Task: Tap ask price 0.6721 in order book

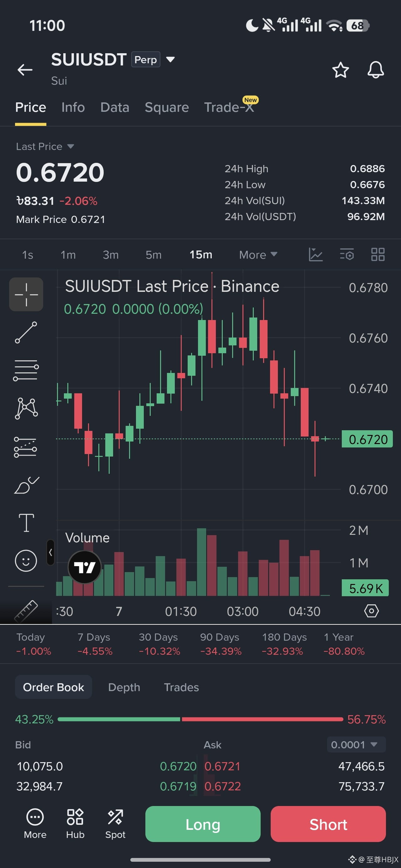Action: point(222,766)
